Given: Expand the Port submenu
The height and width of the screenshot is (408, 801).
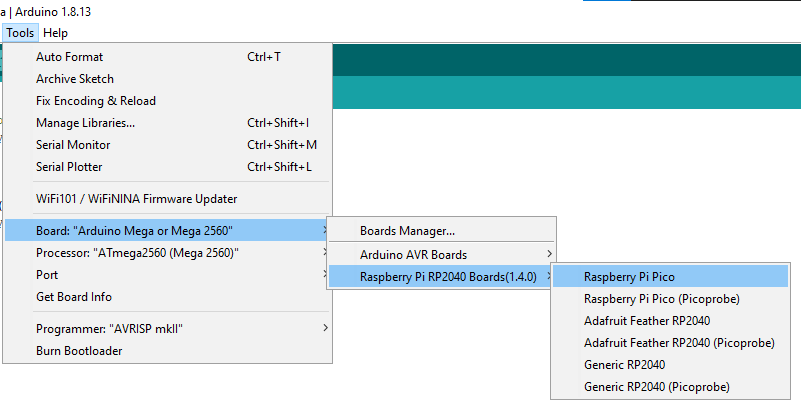Looking at the screenshot, I should [168, 274].
